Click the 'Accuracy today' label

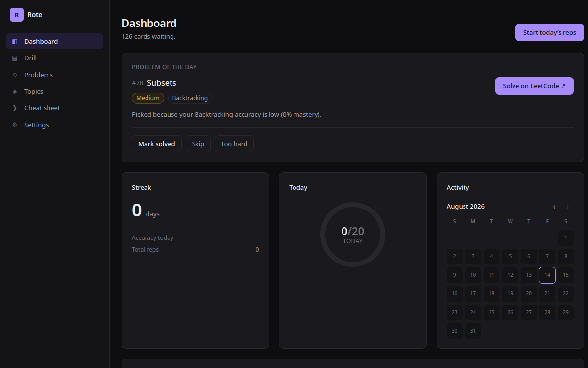(152, 238)
